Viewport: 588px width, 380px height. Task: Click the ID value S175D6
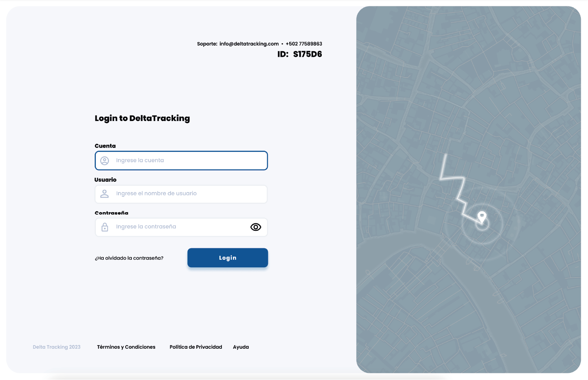click(307, 54)
